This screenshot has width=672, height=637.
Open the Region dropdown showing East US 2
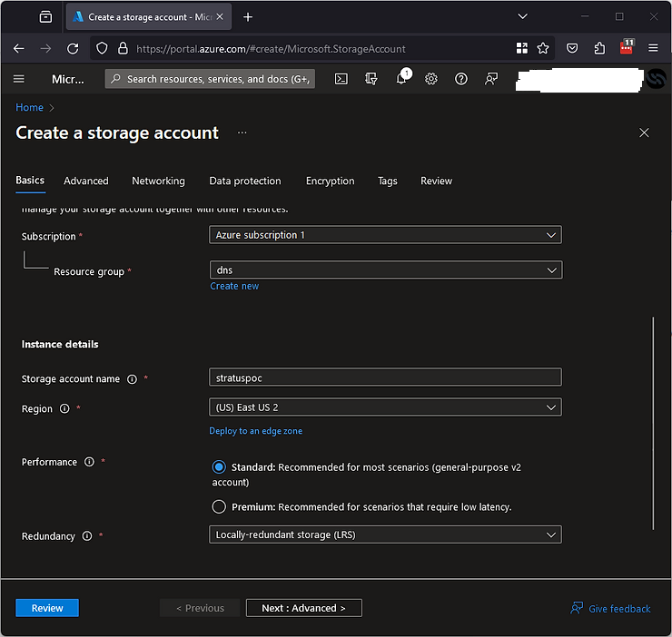(385, 407)
